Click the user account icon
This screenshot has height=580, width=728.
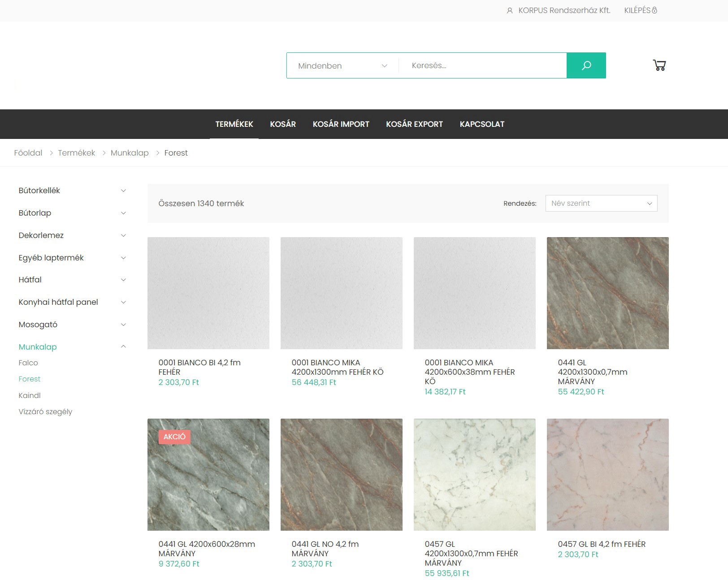click(510, 10)
